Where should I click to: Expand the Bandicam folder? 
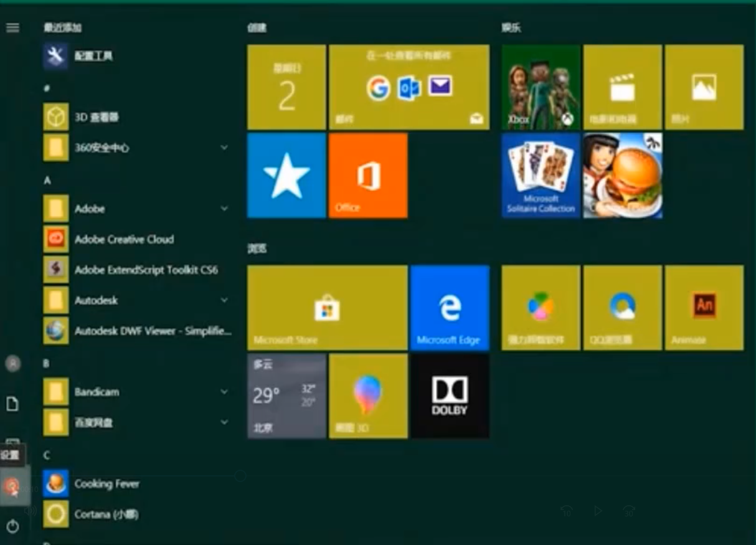[x=224, y=392]
